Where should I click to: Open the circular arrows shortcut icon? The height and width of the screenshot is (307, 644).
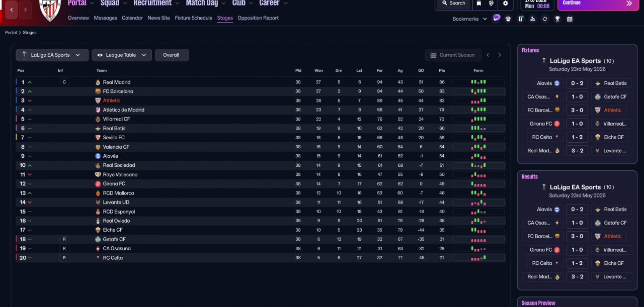(x=545, y=19)
